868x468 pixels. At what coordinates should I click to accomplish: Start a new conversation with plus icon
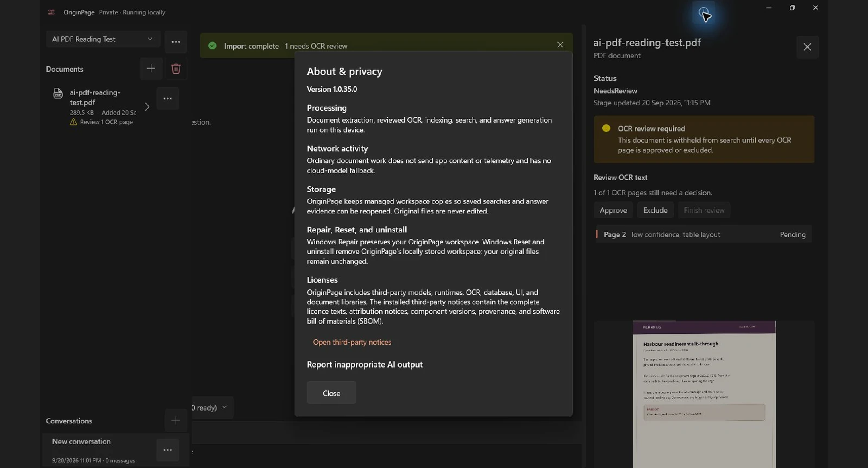point(176,420)
